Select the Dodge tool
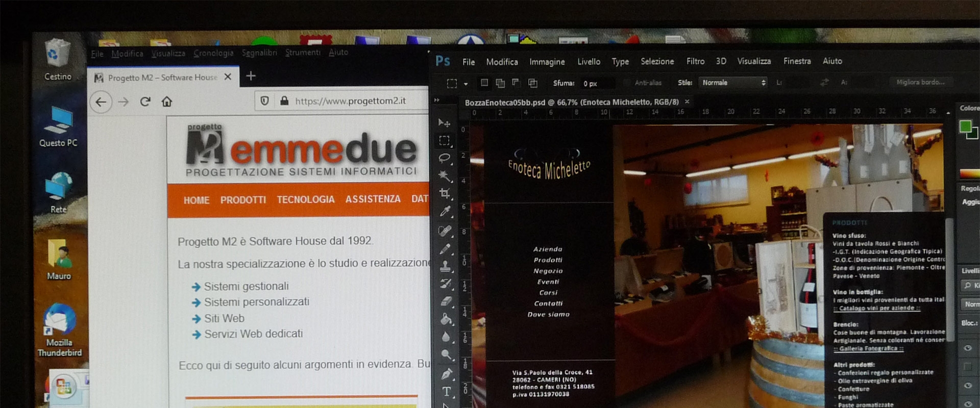 pos(446,355)
